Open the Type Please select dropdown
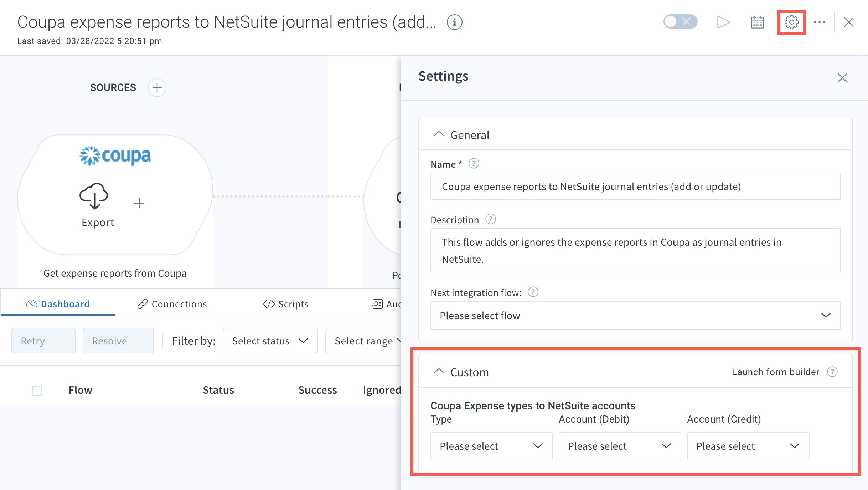Image resolution: width=868 pixels, height=490 pixels. [x=491, y=446]
